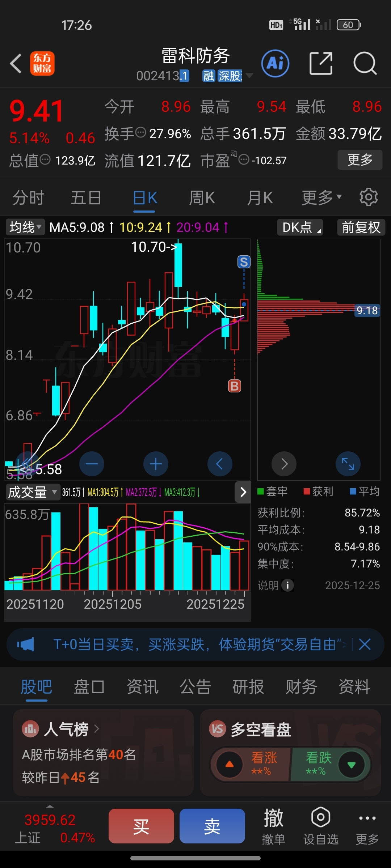Image resolution: width=391 pixels, height=868 pixels.
Task: Tap the 融 margin tag
Action: click(209, 76)
